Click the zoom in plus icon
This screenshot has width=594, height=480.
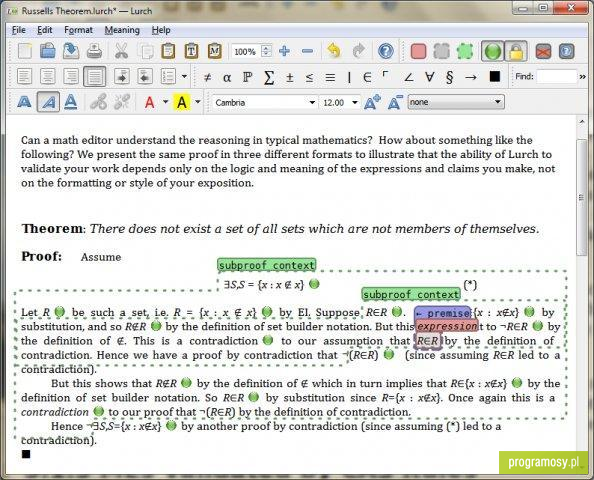pos(284,51)
